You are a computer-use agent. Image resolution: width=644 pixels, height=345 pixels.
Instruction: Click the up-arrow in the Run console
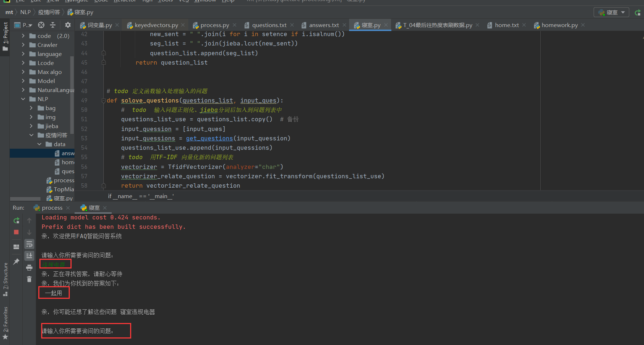pos(29,220)
